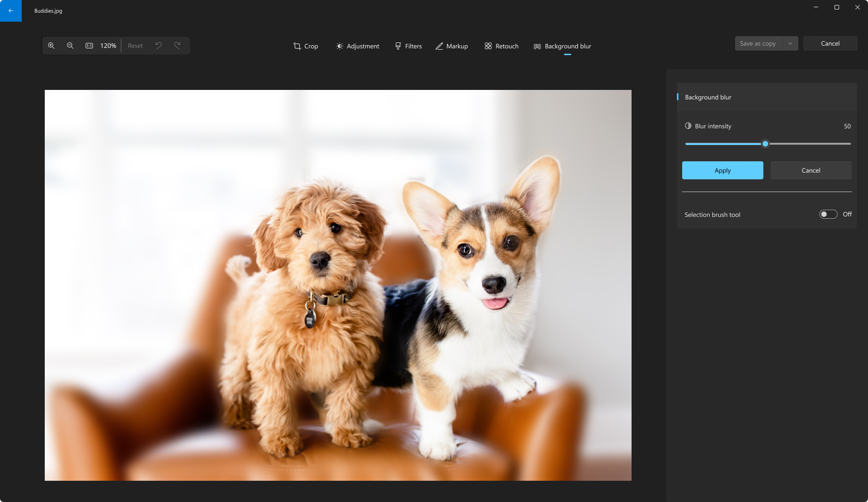Click the Apply button
This screenshot has height=502, width=868.
click(x=722, y=170)
